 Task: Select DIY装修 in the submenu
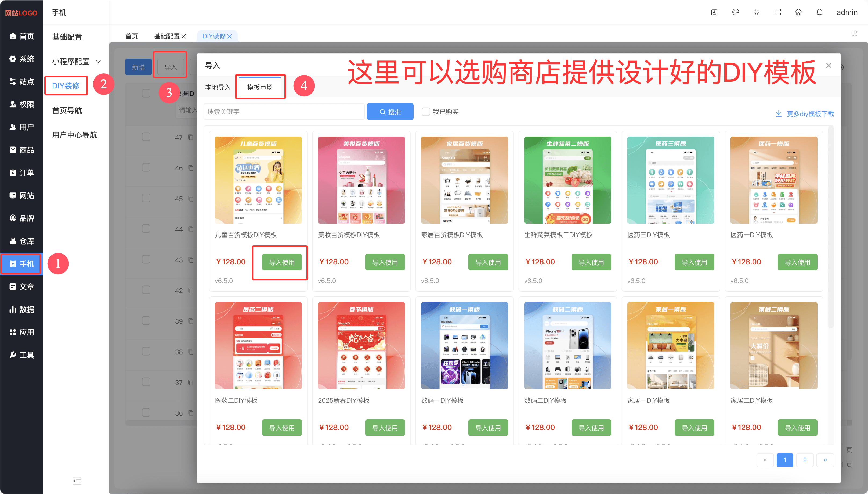pyautogui.click(x=66, y=86)
